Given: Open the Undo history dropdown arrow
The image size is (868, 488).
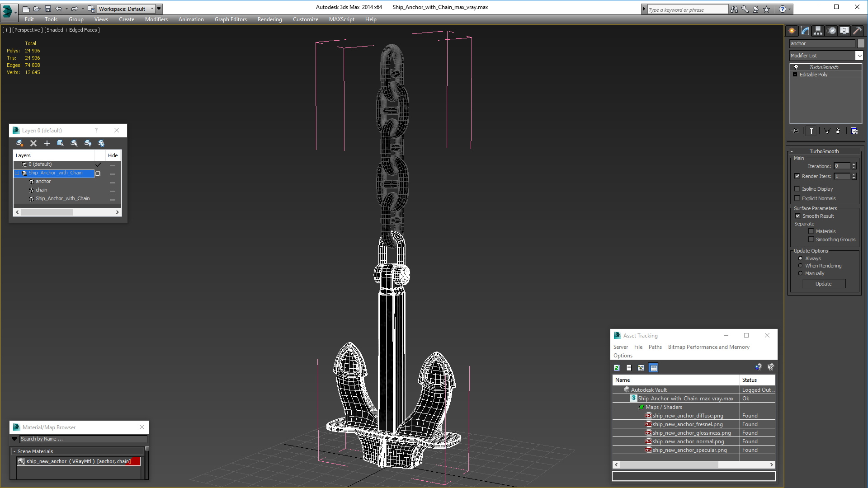Looking at the screenshot, I should [x=66, y=9].
